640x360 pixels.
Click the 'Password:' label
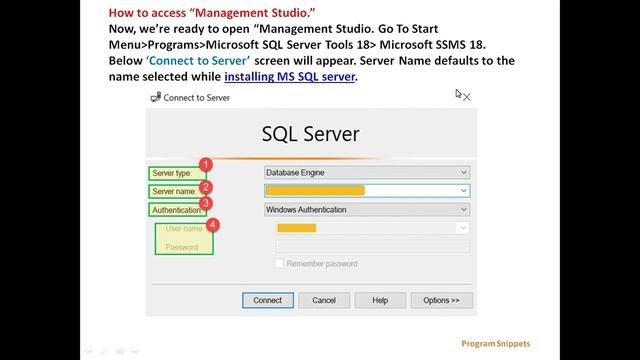point(182,247)
